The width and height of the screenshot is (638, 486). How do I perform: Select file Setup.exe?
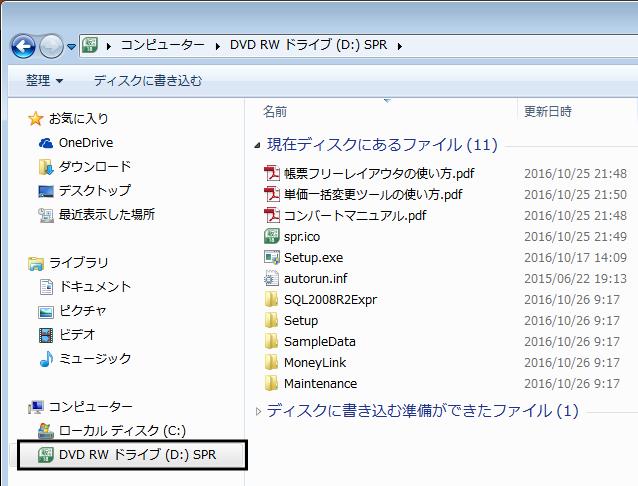(x=313, y=258)
